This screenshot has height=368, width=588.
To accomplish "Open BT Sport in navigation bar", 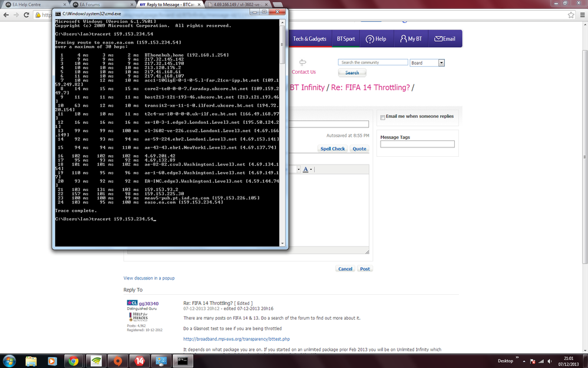I will [x=346, y=39].
